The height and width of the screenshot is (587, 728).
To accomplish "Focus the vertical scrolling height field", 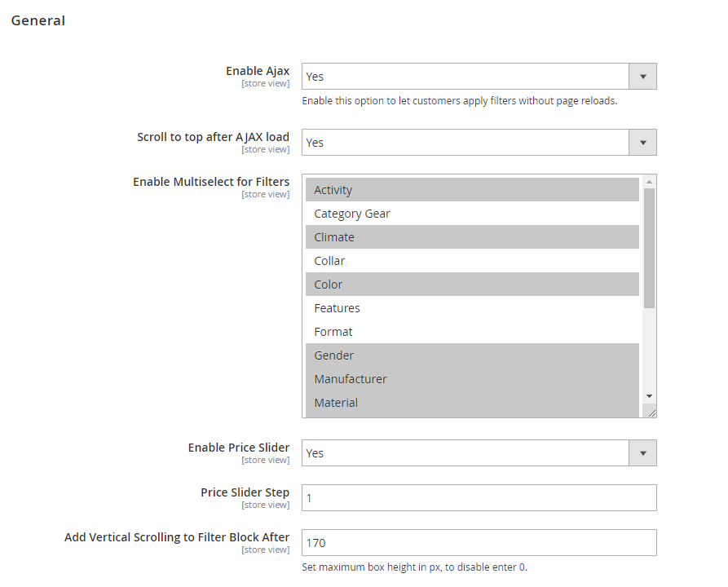I will 479,543.
